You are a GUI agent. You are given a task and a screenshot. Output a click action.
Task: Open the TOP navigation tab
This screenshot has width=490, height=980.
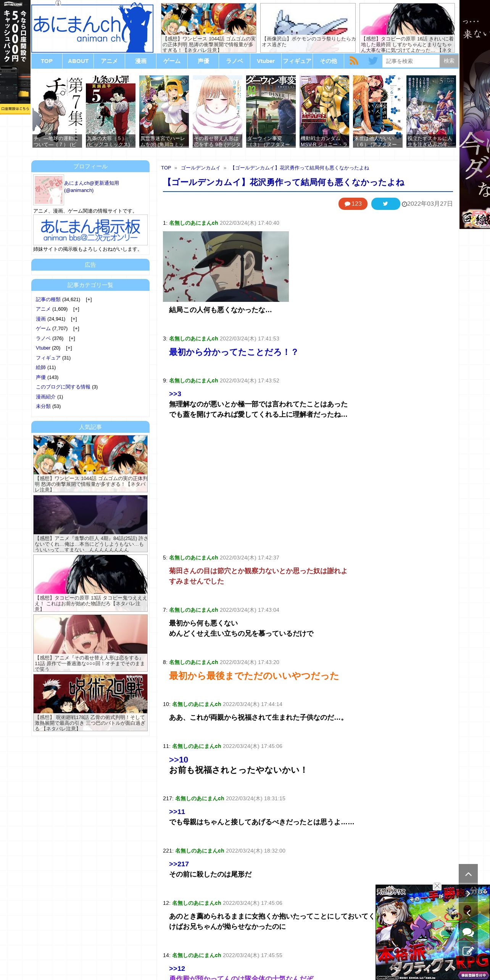[x=47, y=61]
